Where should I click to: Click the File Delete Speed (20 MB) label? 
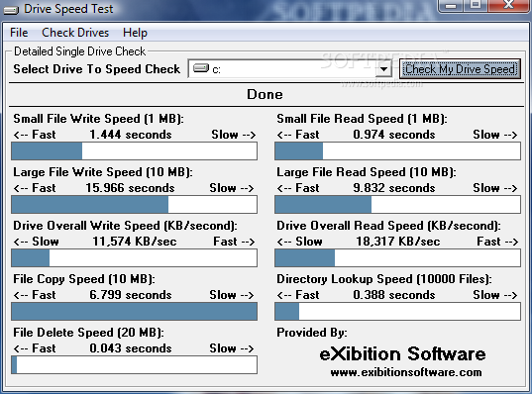pos(88,333)
